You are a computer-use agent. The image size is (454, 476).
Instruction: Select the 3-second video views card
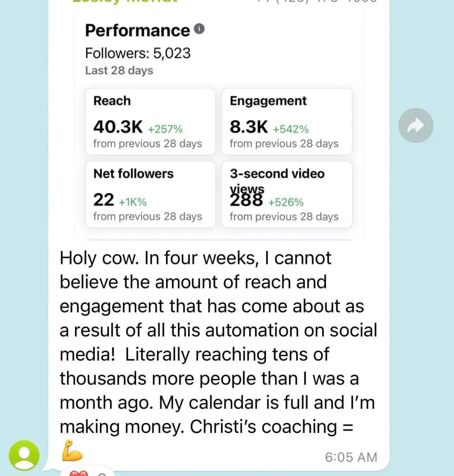coord(287,194)
